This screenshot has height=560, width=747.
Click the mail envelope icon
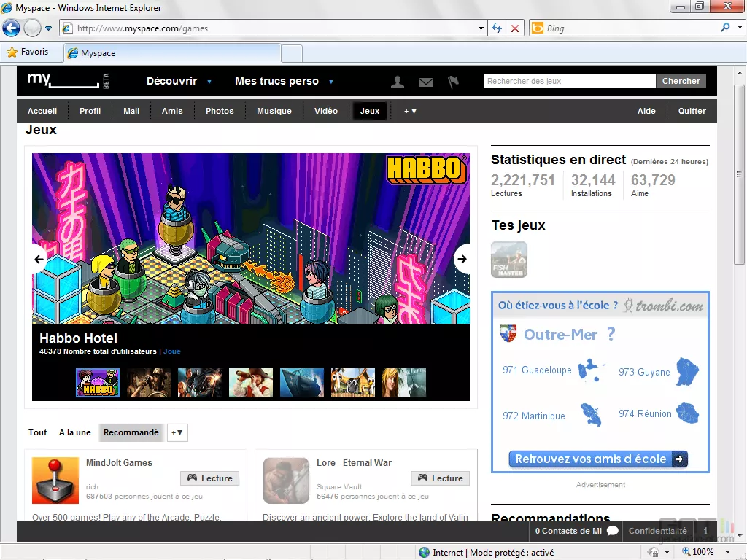(x=426, y=82)
